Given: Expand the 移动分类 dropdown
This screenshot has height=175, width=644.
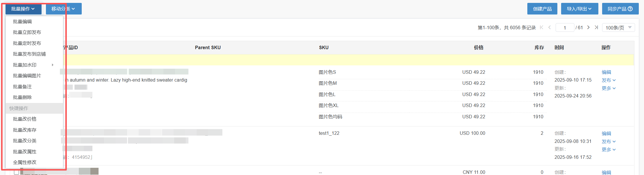Looking at the screenshot, I should (x=64, y=9).
